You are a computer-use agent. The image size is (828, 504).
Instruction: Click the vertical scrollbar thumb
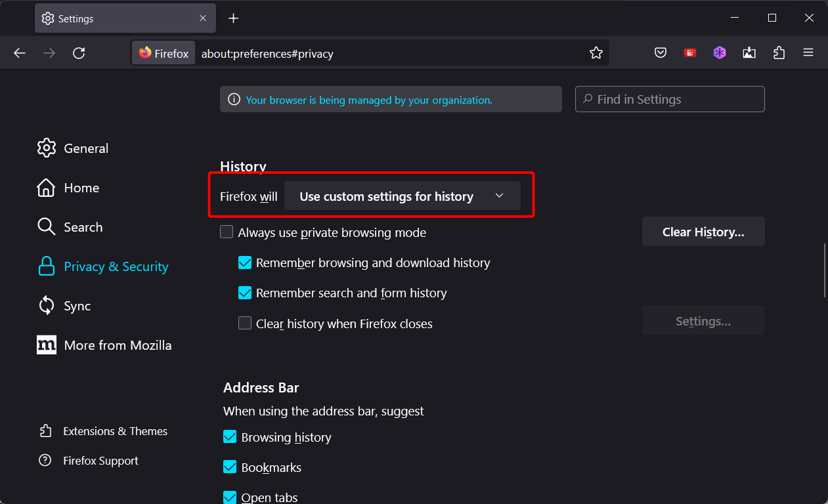pyautogui.click(x=825, y=270)
